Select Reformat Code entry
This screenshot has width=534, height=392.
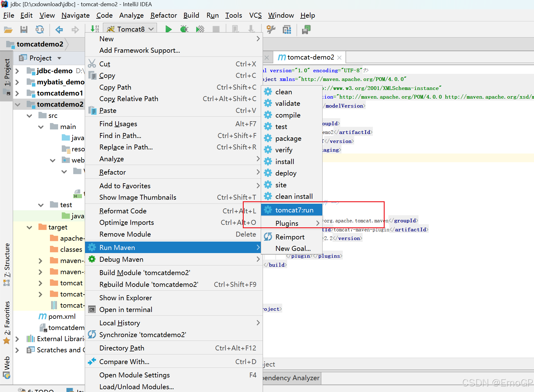[x=174, y=211]
